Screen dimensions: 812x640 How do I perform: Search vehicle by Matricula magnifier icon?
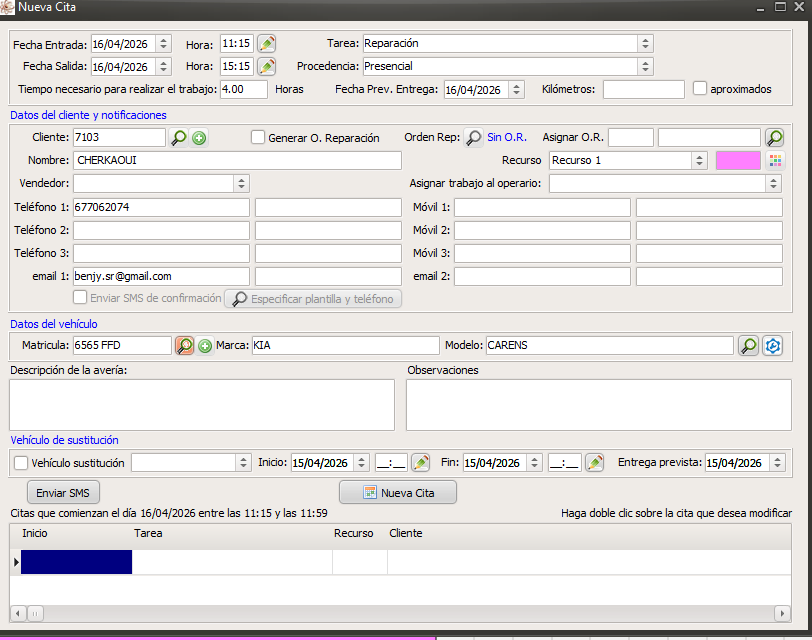tap(184, 345)
